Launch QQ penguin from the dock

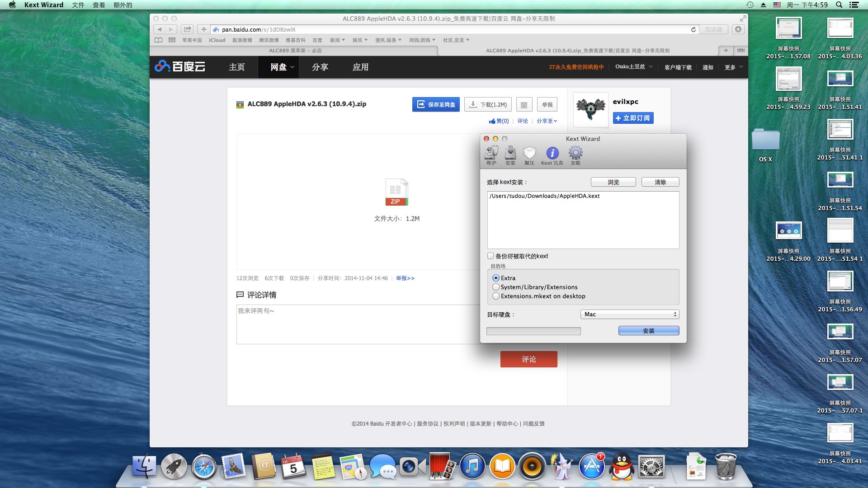coord(622,467)
